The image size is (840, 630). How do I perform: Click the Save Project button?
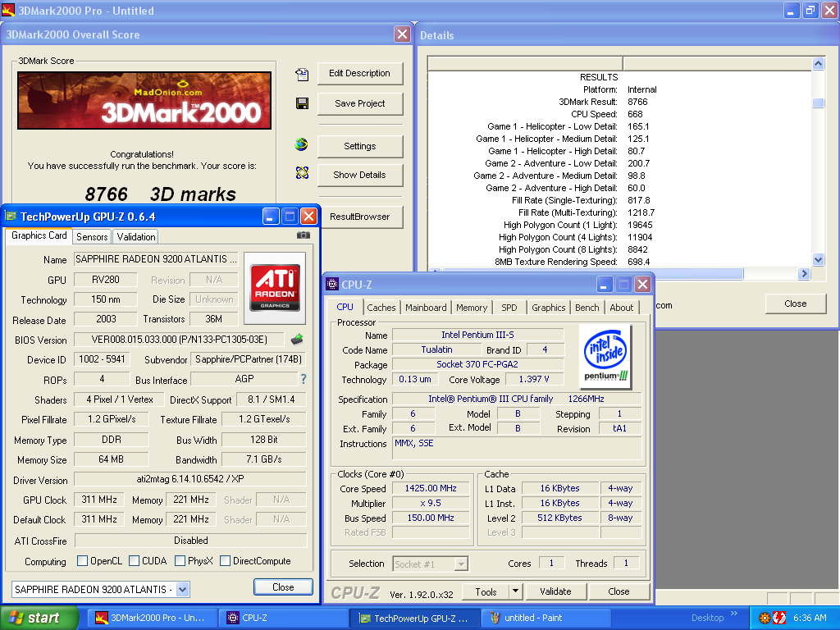(360, 103)
